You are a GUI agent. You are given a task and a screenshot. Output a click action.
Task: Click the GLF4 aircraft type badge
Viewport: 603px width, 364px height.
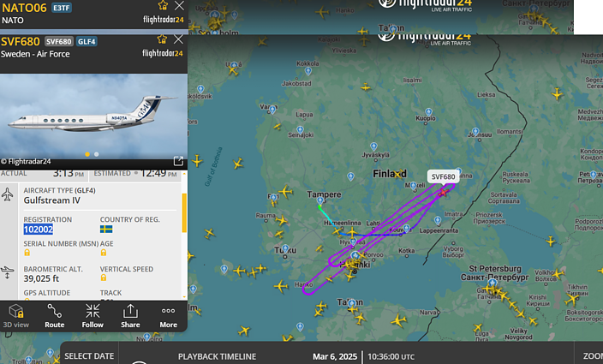click(87, 41)
